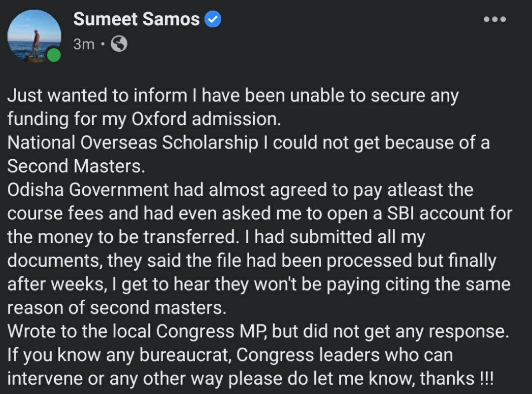Click the blue verified badge icon
Viewport: 532px width, 394px height.
pos(213,19)
